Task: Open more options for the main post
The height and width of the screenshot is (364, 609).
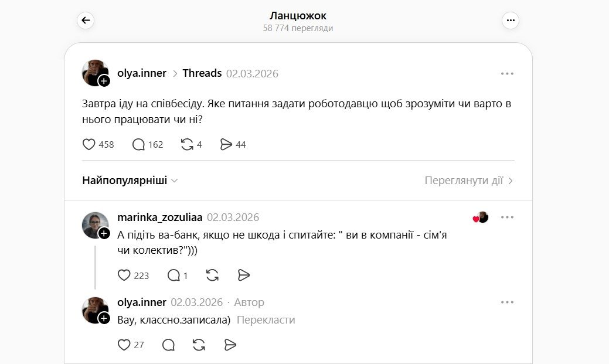Action: pos(507,74)
